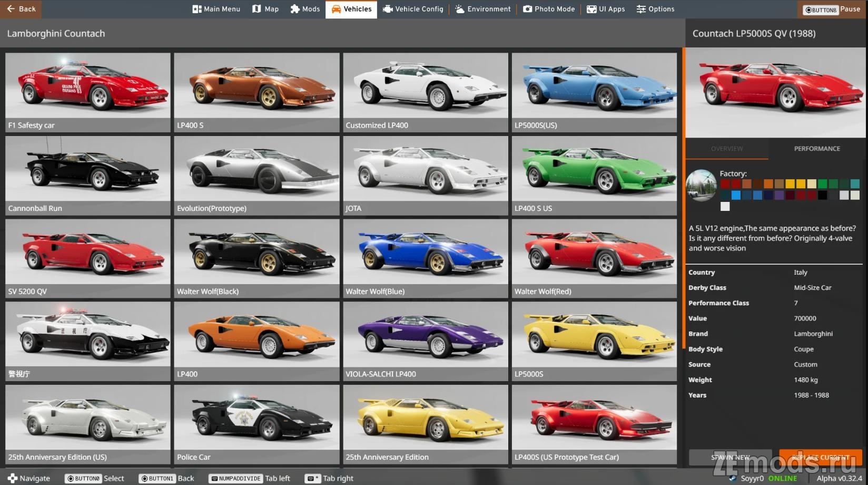Click the ONLINE status text
This screenshot has height=485, width=868.
click(x=782, y=478)
